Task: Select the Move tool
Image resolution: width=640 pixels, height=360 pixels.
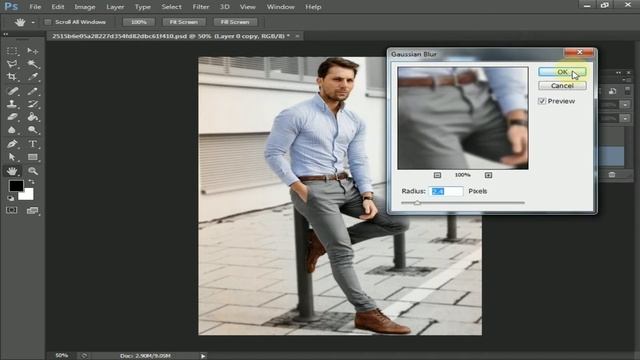Action: [32, 51]
